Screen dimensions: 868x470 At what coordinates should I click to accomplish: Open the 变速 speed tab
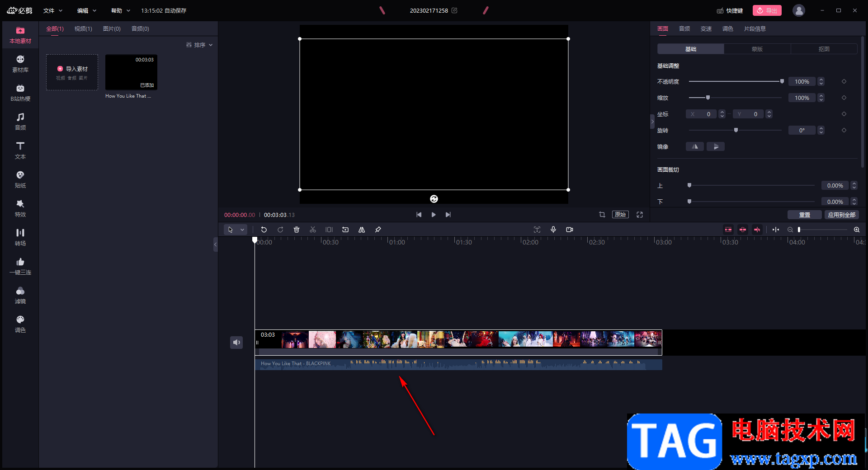[x=706, y=28]
